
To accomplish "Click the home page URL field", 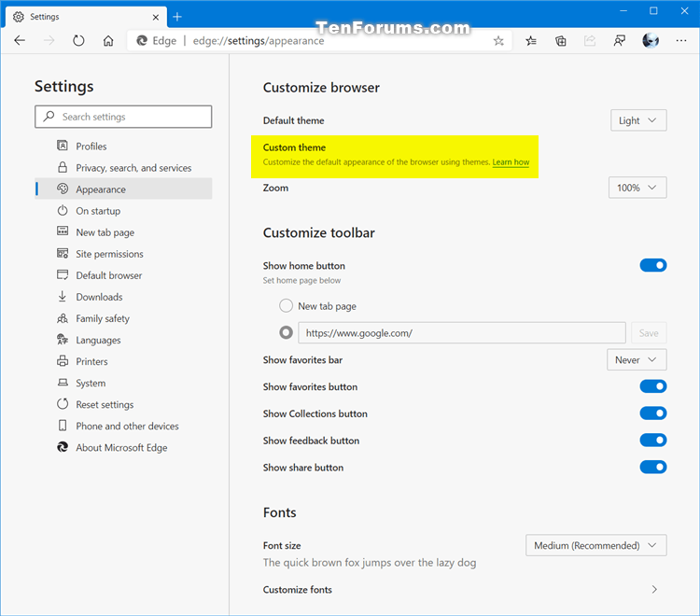I will tap(462, 333).
